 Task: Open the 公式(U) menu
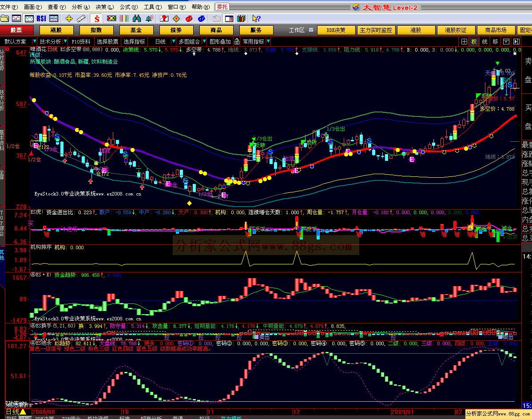click(x=129, y=7)
